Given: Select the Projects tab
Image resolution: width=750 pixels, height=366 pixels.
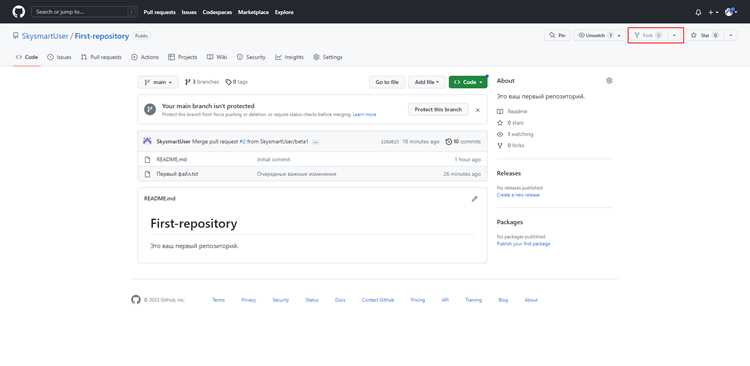Looking at the screenshot, I should [x=183, y=57].
